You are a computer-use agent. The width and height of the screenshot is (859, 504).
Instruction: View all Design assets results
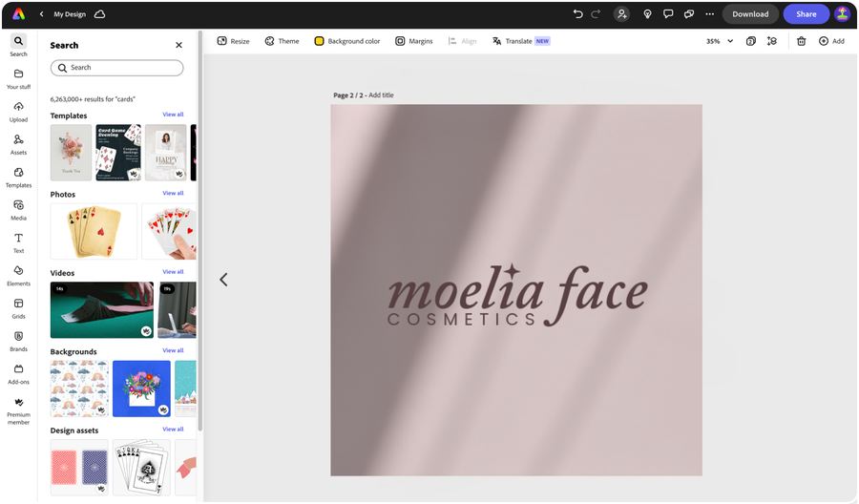click(173, 430)
